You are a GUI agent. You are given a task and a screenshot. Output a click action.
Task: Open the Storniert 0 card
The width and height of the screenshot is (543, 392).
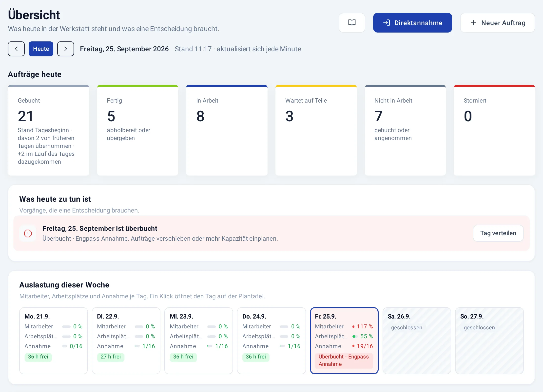(494, 130)
